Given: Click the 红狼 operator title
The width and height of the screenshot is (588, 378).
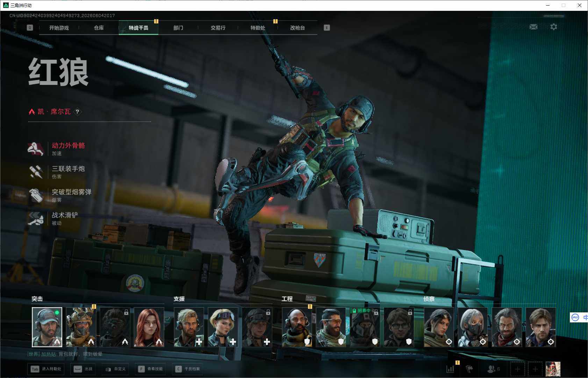Looking at the screenshot, I should (58, 72).
